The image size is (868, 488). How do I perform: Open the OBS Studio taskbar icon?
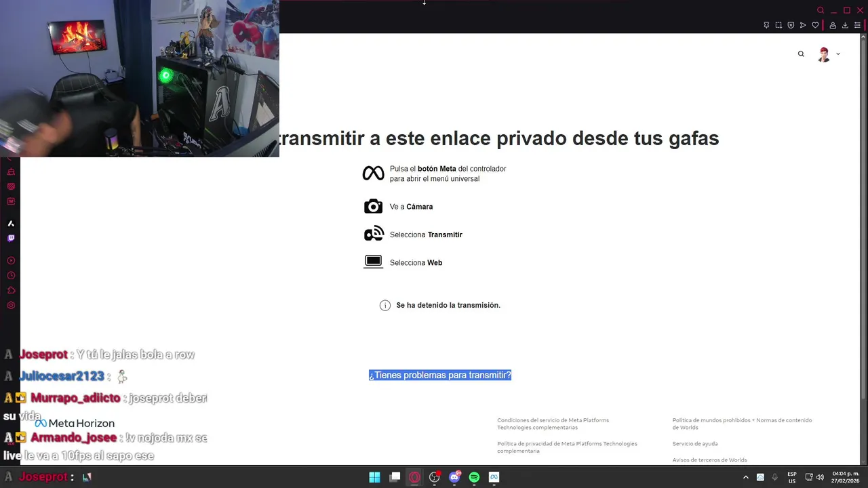coord(435,477)
